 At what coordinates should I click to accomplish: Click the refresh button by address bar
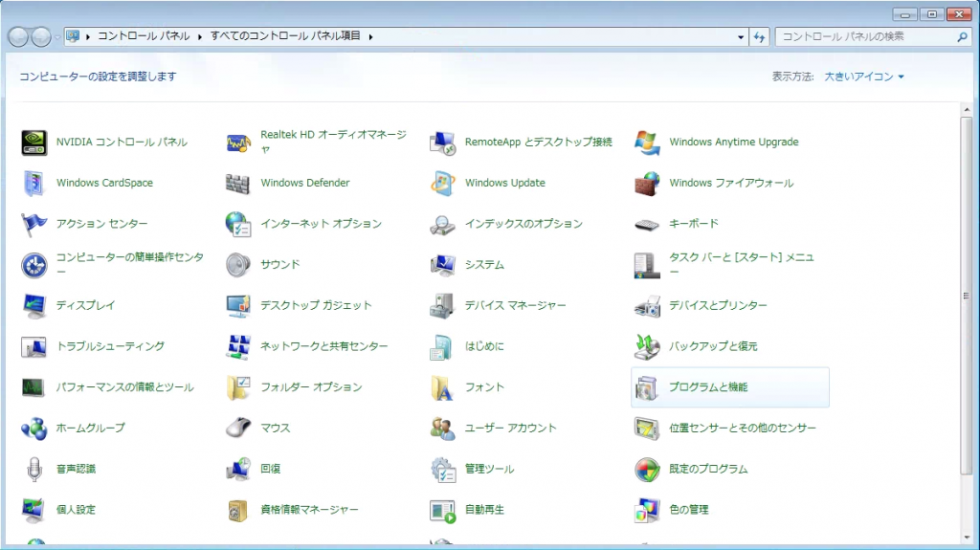click(x=759, y=37)
